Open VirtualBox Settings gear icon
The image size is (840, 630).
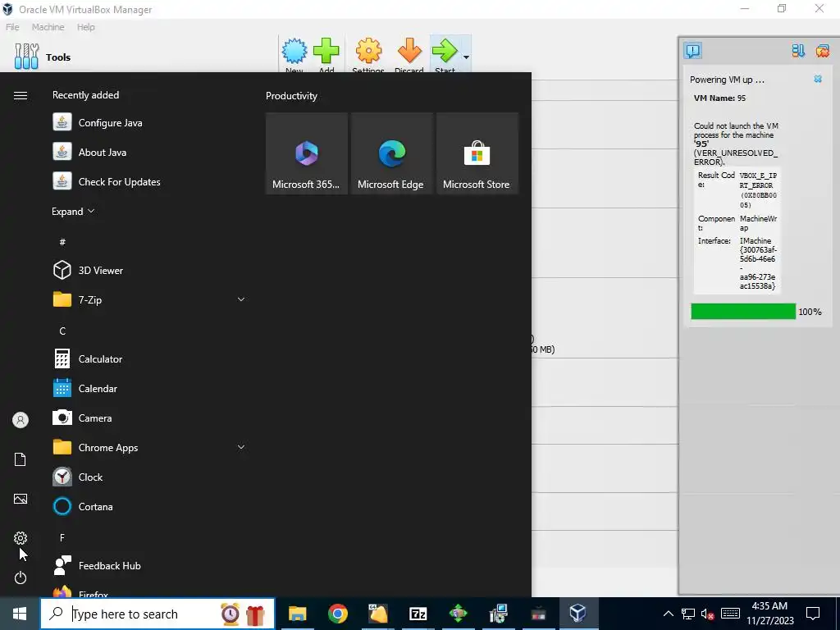[368, 52]
